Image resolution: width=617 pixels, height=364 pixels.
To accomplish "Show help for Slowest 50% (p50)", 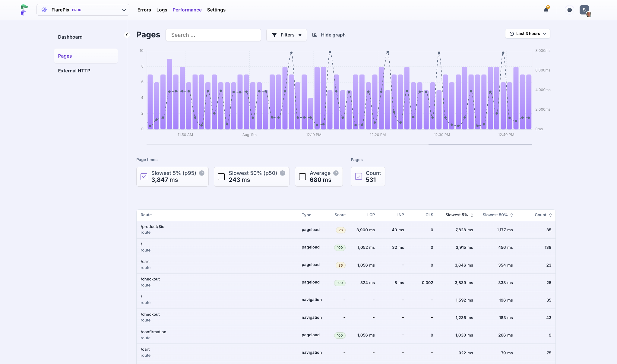I will [283, 173].
